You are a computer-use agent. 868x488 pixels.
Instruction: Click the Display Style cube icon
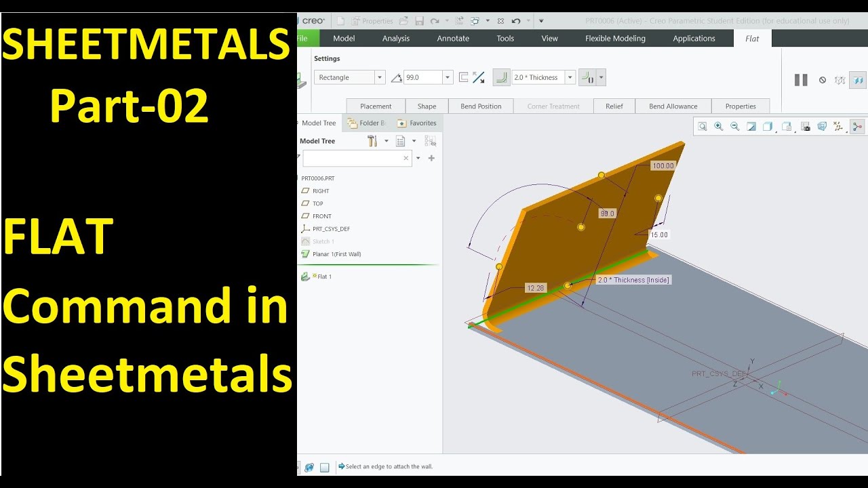768,126
